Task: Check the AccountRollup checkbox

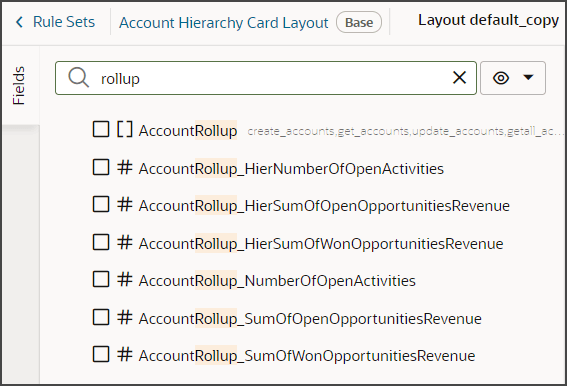Action: [x=101, y=129]
